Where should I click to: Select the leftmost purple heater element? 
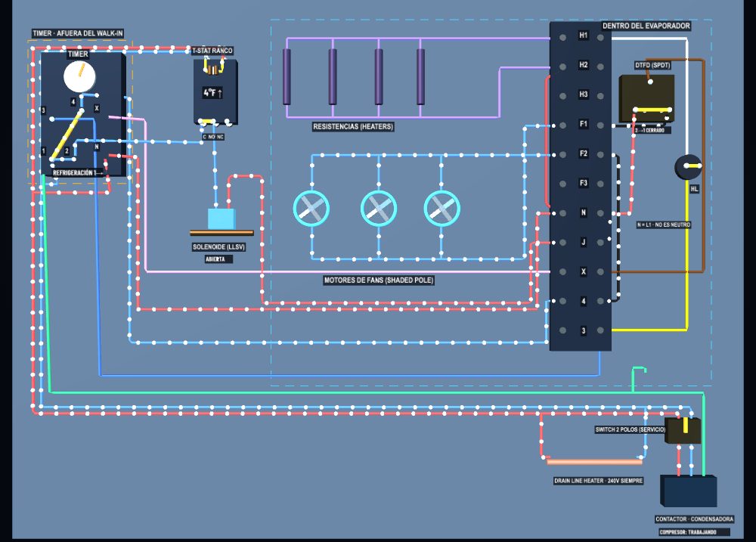tap(287, 76)
